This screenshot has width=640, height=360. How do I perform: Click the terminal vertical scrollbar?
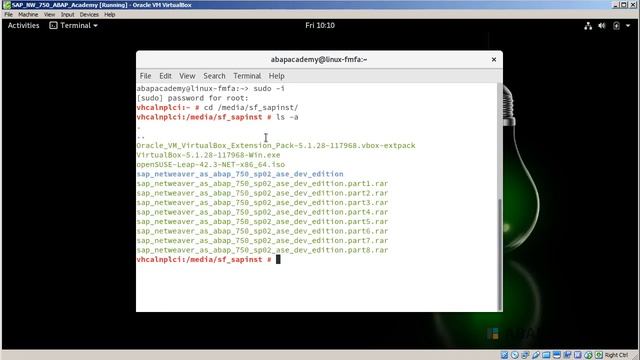pyautogui.click(x=500, y=254)
